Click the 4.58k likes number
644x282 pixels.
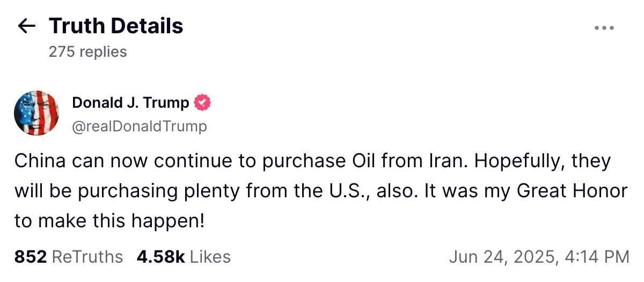[160, 257]
